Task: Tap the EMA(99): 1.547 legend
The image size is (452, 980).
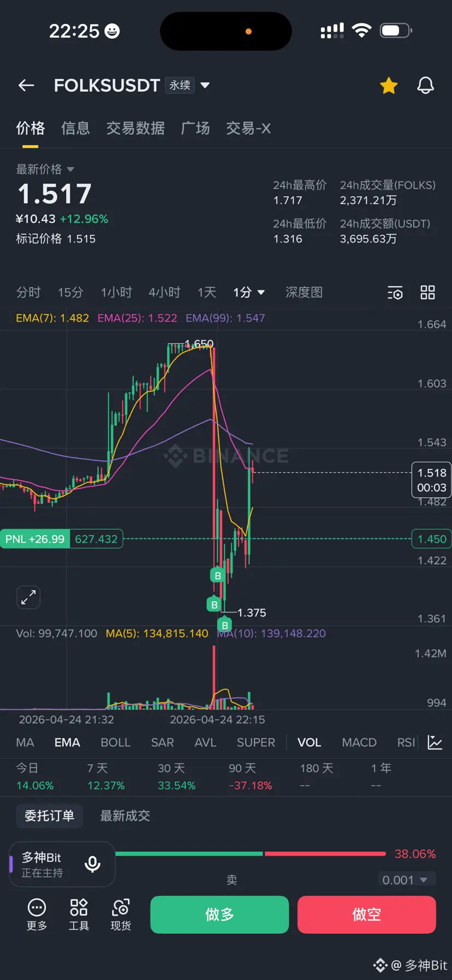Action: coord(225,318)
